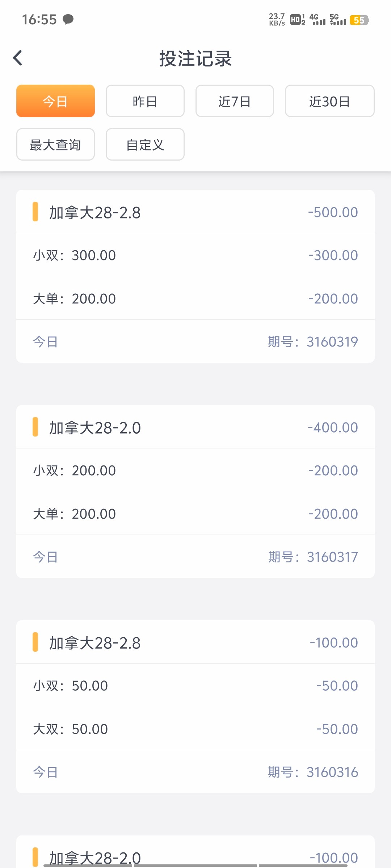Screen dimensions: 391x868
Task: Show records for 近30日
Action: (329, 101)
